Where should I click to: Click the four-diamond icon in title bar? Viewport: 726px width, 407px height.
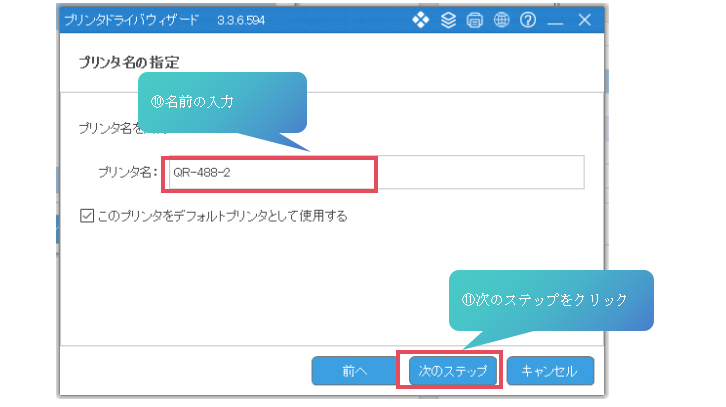click(x=421, y=20)
